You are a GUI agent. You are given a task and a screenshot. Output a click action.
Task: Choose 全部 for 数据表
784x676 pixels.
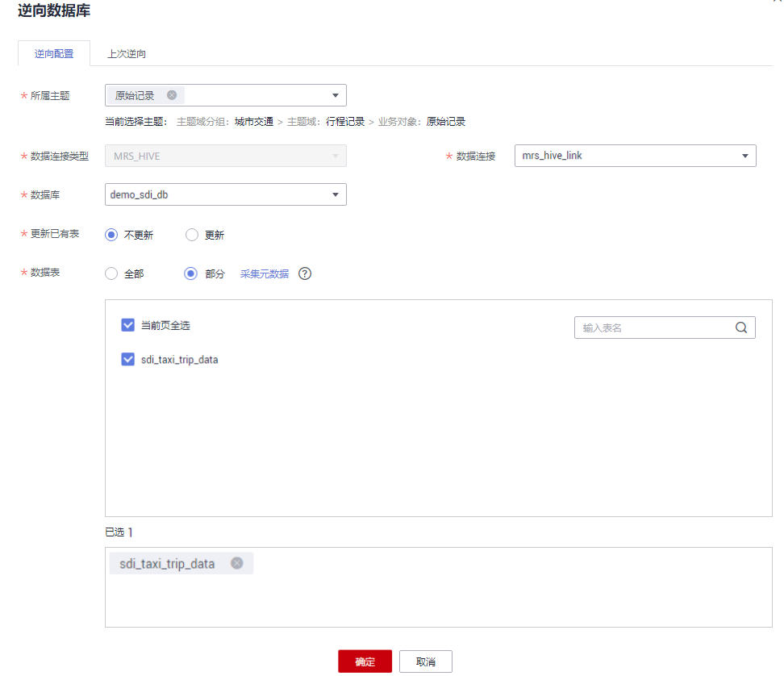click(112, 273)
